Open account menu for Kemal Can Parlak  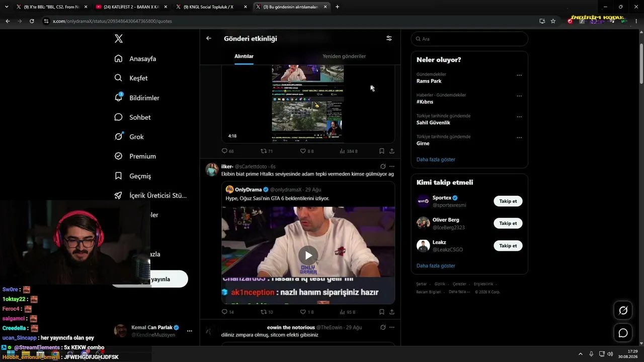pos(189,331)
